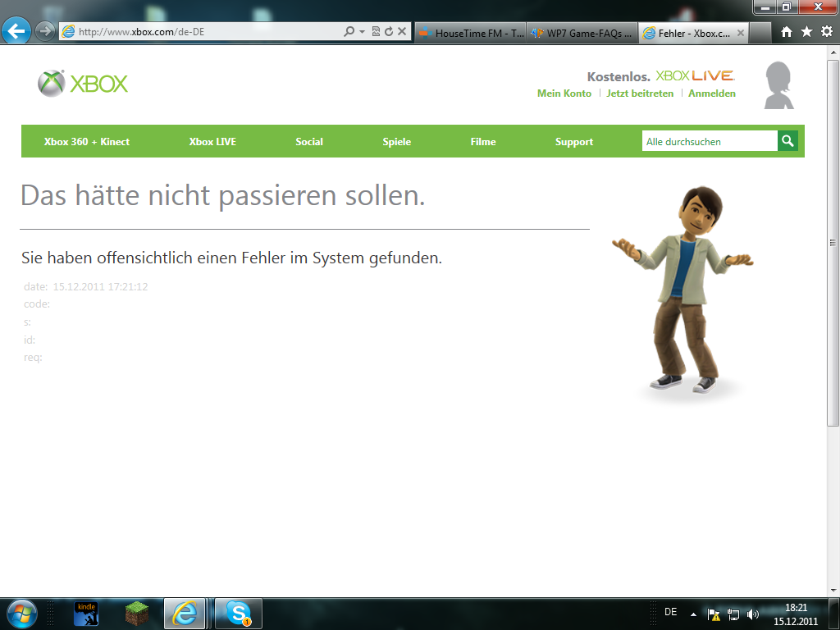Click the page scrollbar down arrow

click(833, 591)
